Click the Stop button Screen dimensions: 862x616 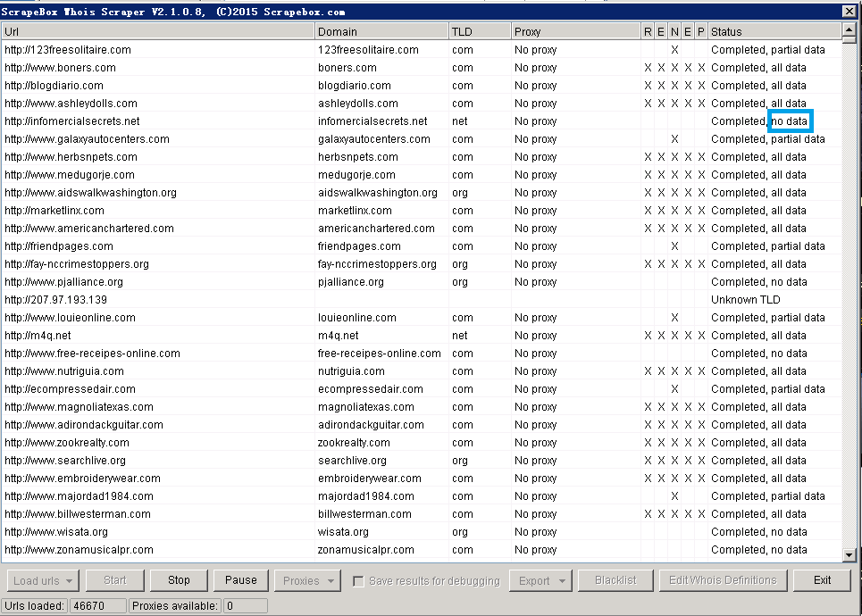coord(179,580)
